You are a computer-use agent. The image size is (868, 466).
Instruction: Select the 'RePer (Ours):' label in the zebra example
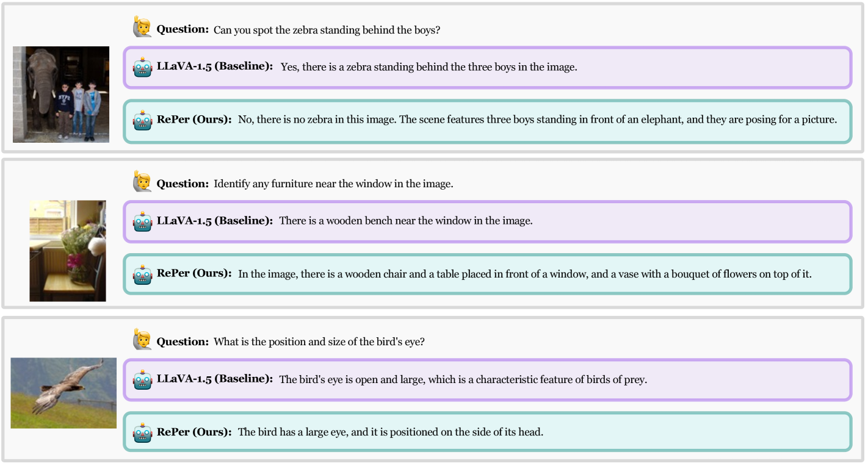(x=194, y=120)
